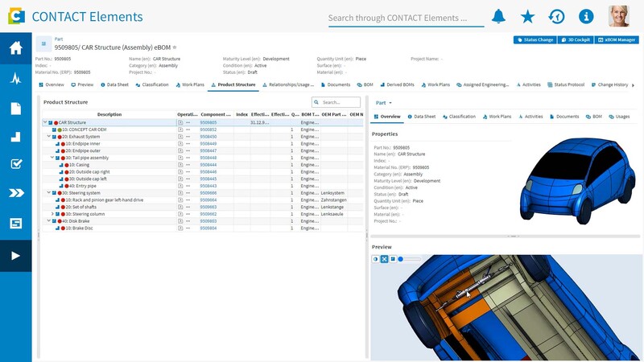Viewport: 644px width, 362px height.
Task: Click the Status Change button
Action: (535, 39)
